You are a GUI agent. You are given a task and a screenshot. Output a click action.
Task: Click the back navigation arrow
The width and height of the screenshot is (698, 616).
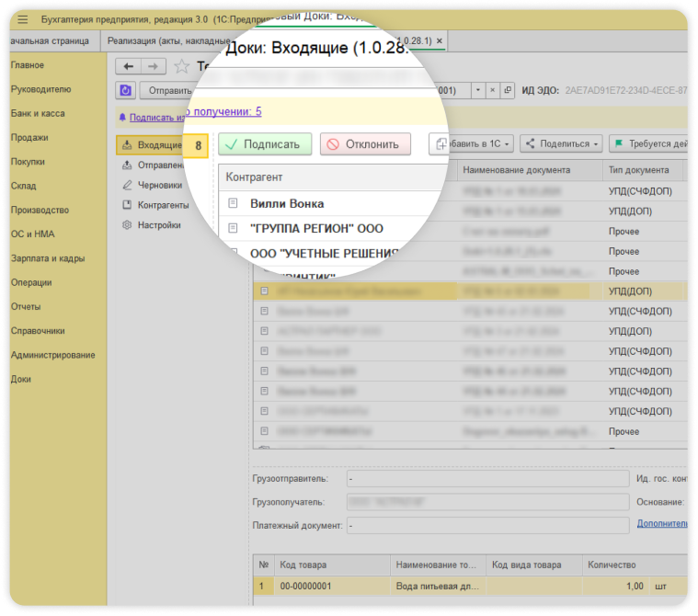(x=129, y=66)
